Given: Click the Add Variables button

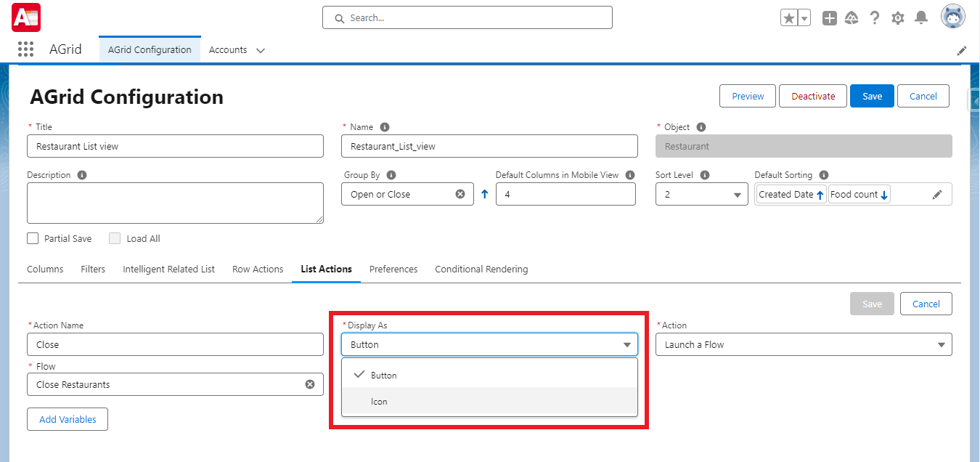Looking at the screenshot, I should 68,419.
